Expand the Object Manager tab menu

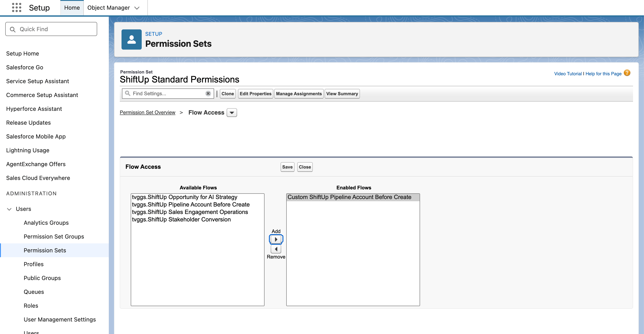[137, 8]
